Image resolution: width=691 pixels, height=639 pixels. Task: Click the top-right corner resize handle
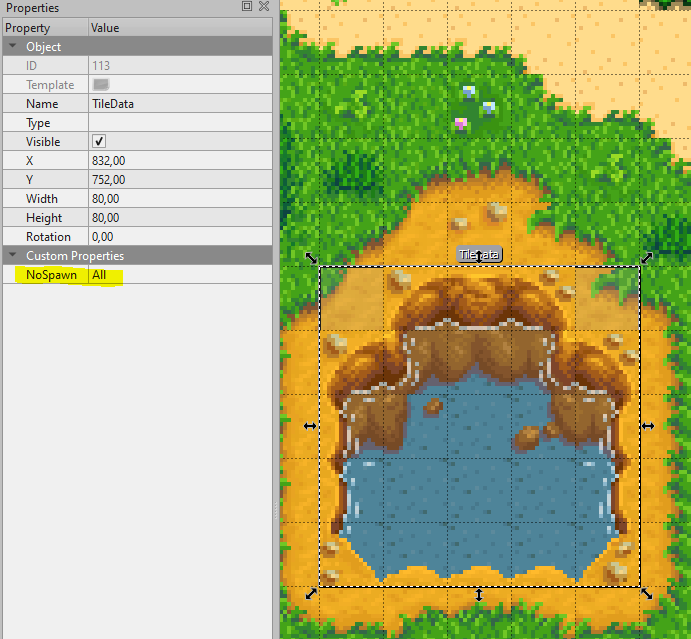[x=647, y=258]
